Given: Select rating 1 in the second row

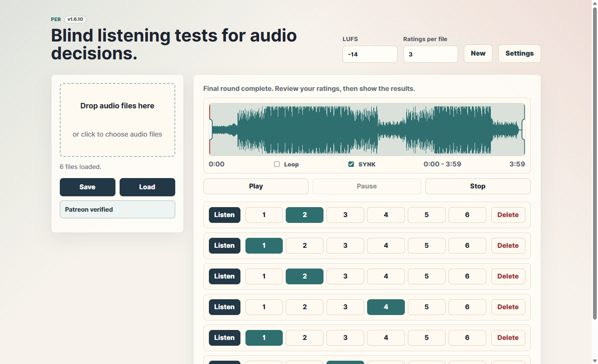Looking at the screenshot, I should click(264, 246).
